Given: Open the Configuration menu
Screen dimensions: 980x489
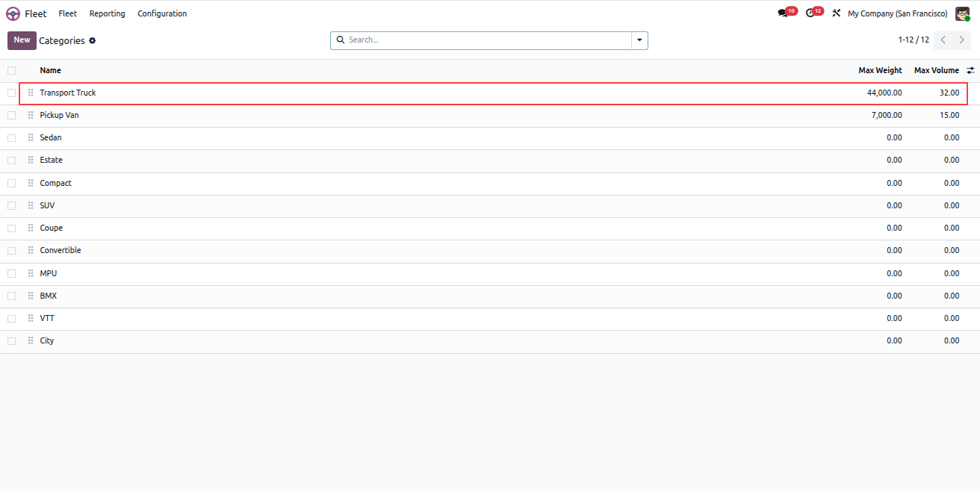Looking at the screenshot, I should point(162,13).
